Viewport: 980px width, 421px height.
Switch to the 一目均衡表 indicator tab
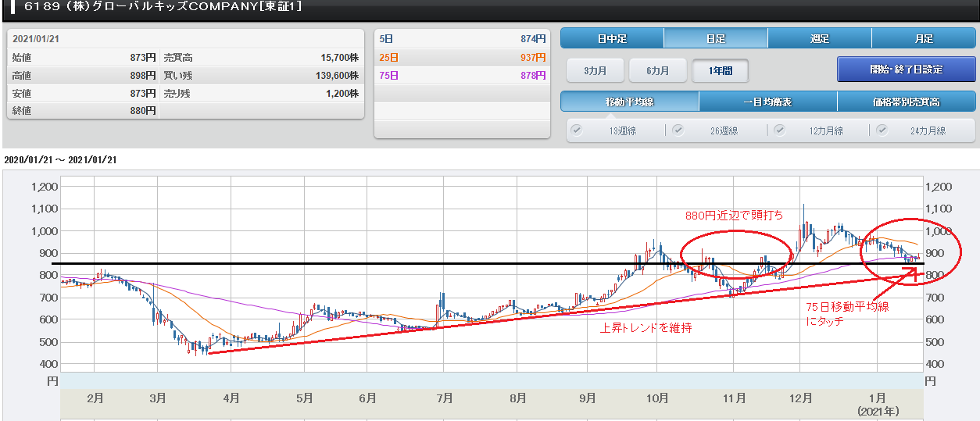pos(767,102)
